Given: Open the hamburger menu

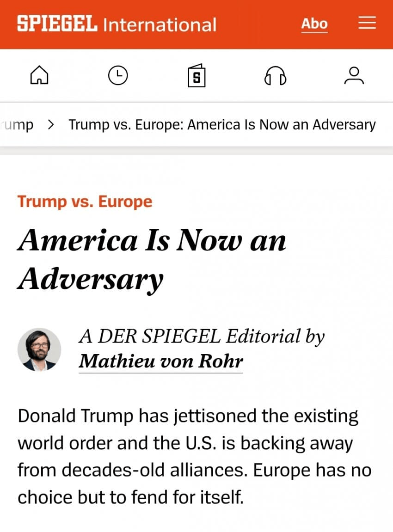Looking at the screenshot, I should (x=367, y=24).
